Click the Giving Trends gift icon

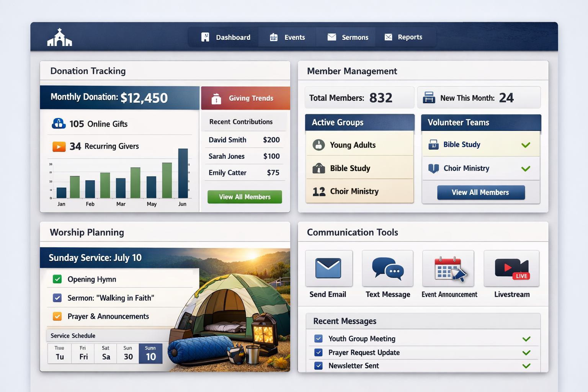click(x=216, y=99)
